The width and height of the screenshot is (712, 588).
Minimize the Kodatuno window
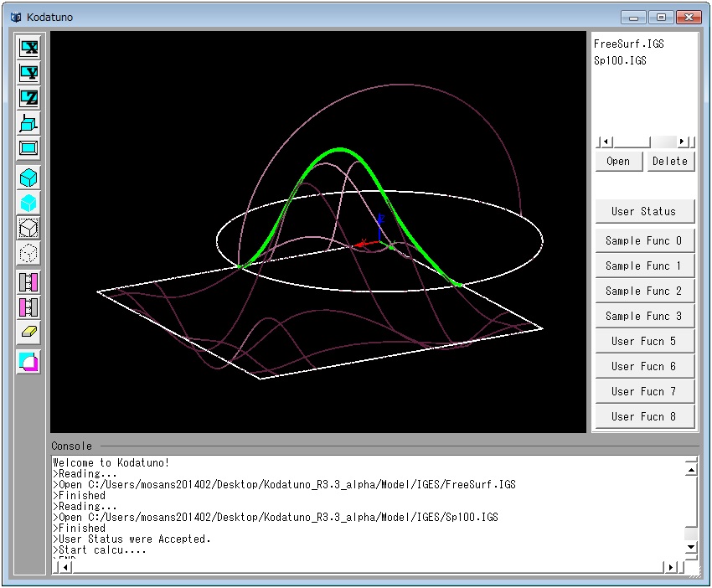(x=633, y=18)
